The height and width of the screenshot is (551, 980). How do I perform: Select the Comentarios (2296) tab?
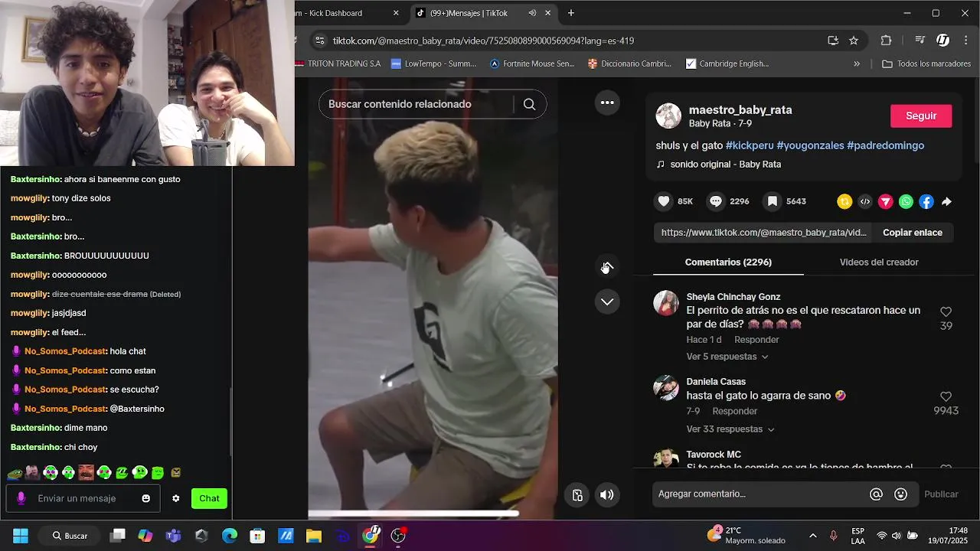click(728, 262)
